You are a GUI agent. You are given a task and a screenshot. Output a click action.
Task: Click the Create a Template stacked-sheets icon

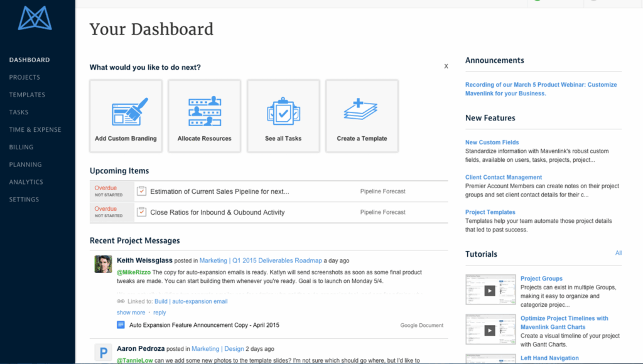(361, 109)
